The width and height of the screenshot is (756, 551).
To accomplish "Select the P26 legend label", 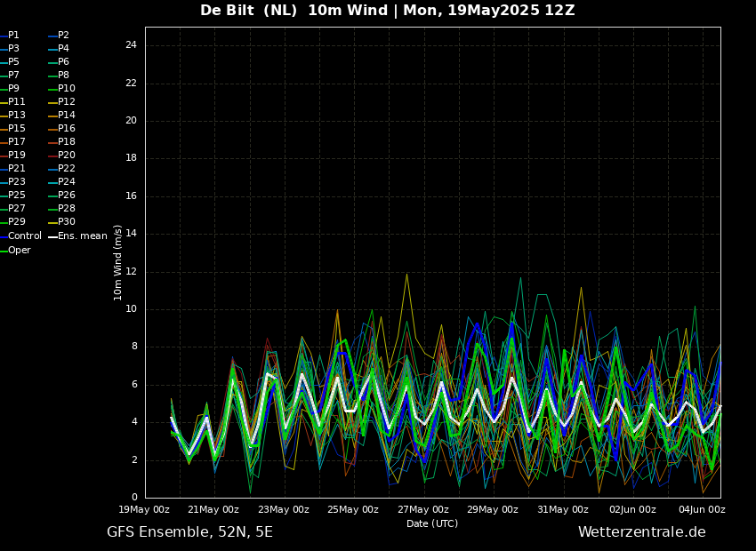I will click(x=67, y=195).
